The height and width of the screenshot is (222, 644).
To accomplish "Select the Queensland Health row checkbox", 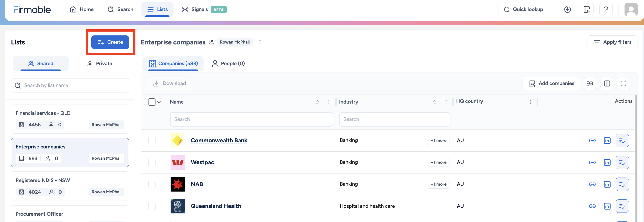I will pyautogui.click(x=152, y=206).
